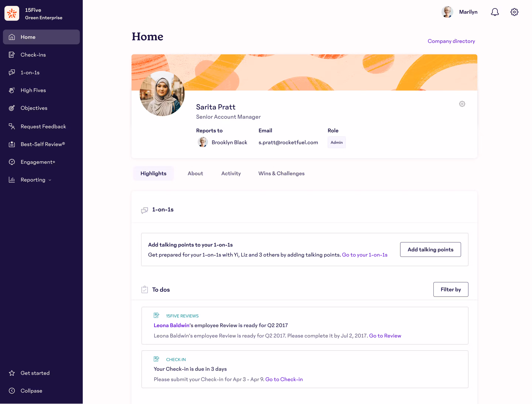Select the Best-Self Review icon

(12, 144)
